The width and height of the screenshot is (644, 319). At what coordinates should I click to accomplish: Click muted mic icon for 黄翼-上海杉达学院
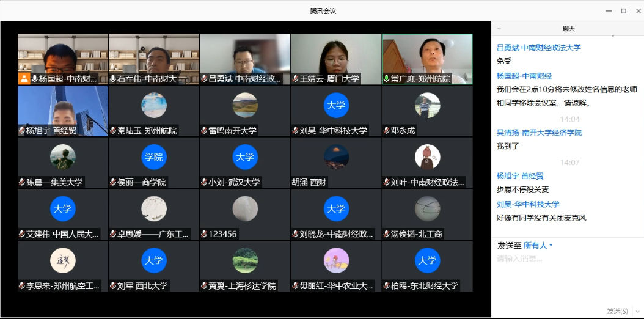(204, 286)
